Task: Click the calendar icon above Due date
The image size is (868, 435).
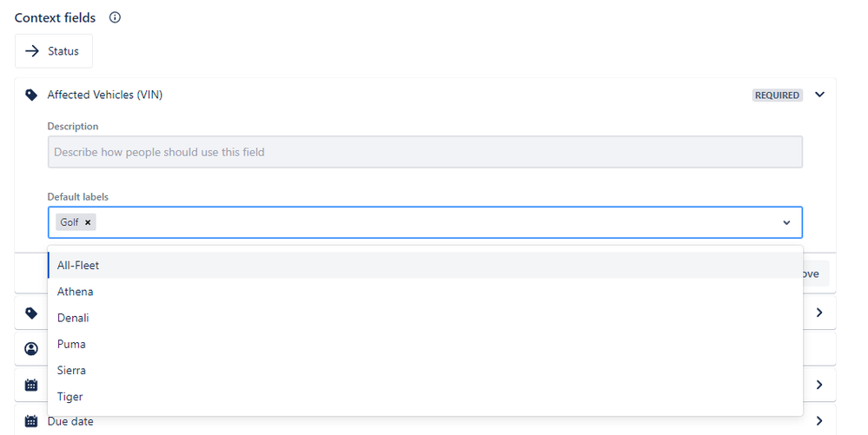Action: pyautogui.click(x=31, y=385)
